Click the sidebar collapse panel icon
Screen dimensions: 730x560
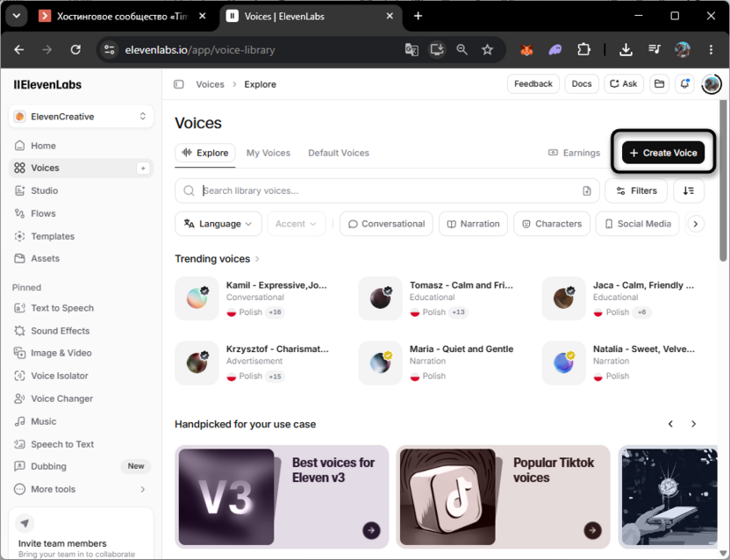point(179,84)
